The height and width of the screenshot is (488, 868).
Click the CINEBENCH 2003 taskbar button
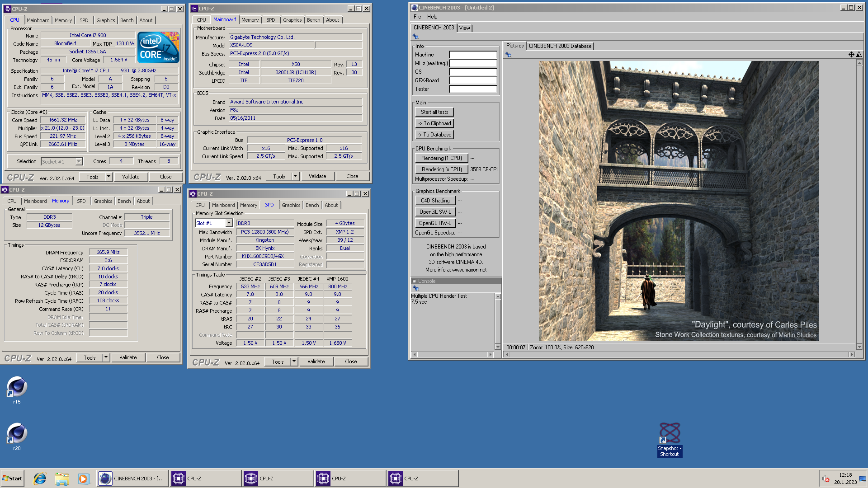click(132, 479)
